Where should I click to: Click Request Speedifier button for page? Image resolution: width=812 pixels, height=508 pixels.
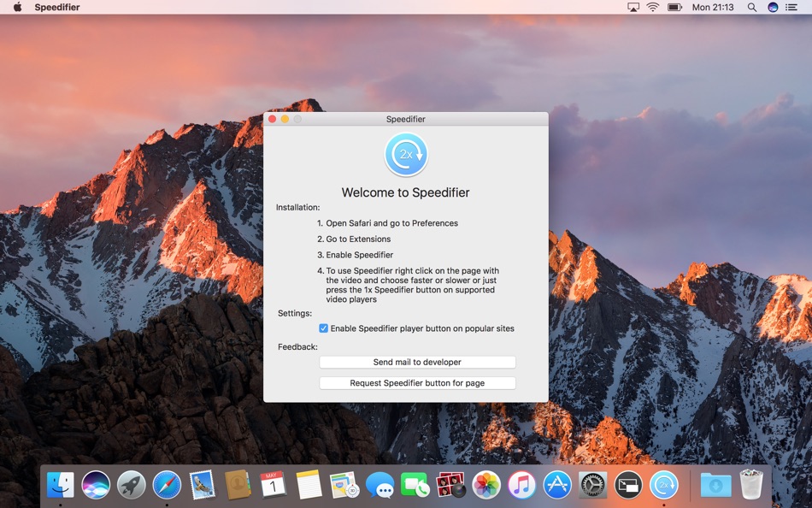417,382
